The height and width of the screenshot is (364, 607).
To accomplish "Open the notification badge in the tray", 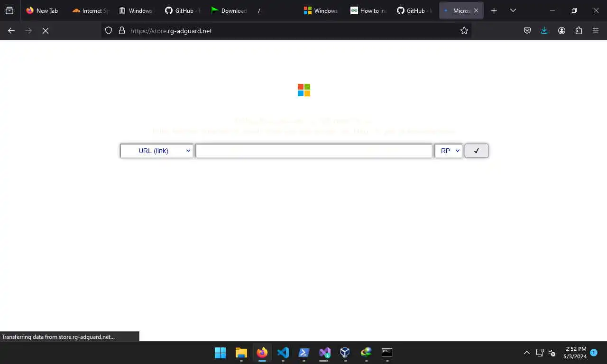I will tap(593, 353).
